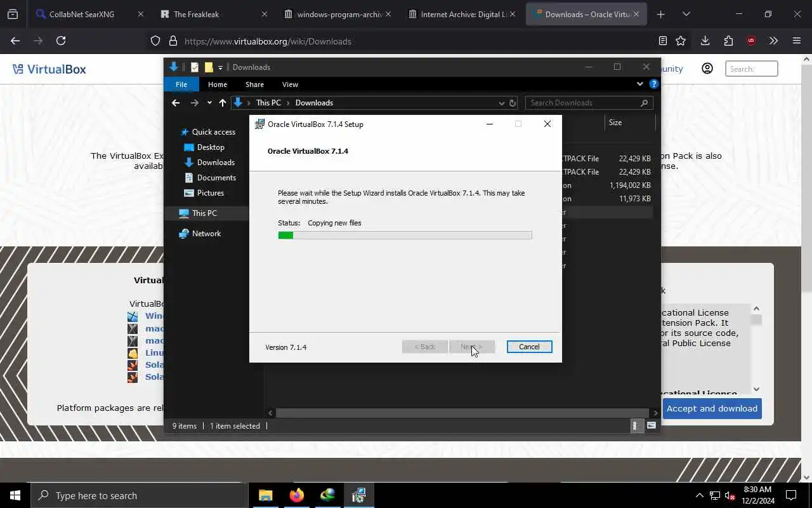Open Firefox from the taskbar
812x508 pixels.
297,495
